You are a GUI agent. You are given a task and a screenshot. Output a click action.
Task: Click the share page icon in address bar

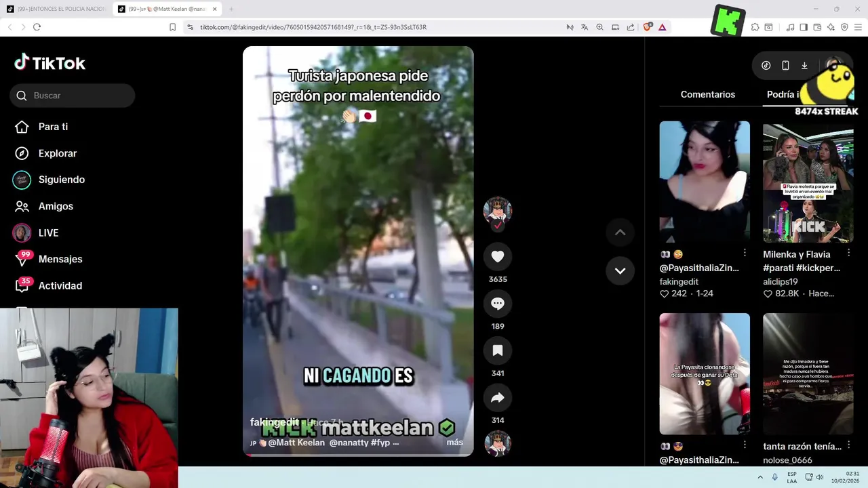pyautogui.click(x=631, y=27)
